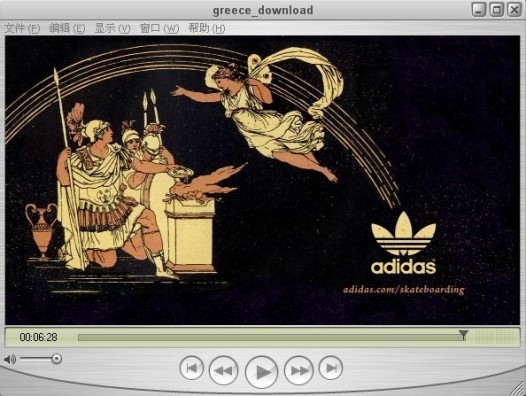Screen dimensions: 526x396
Task: Click the playhead marker on timeline
Action: [463, 335]
